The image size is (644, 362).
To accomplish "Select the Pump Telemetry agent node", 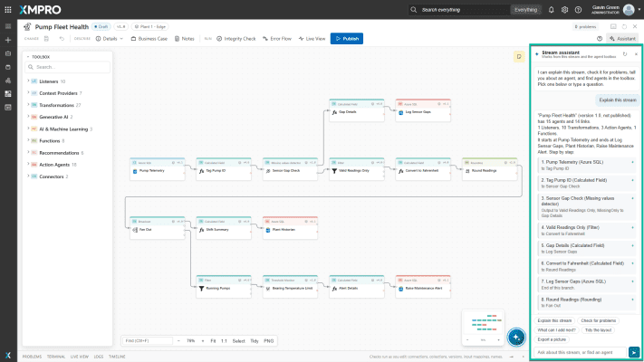I will 158,169.
